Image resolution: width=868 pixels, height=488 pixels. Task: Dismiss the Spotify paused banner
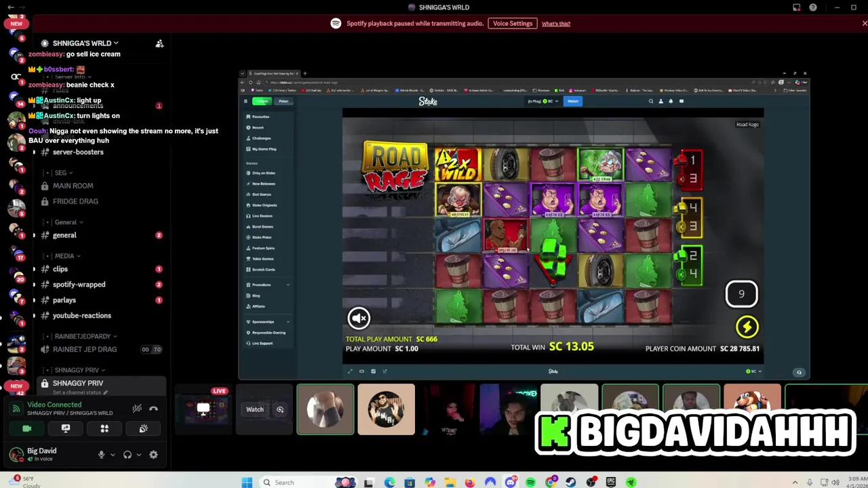(865, 23)
